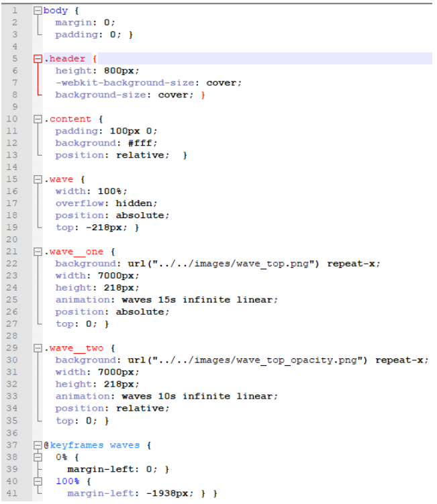Click the '.wave__two' selector text
Screen dimensions: 437x504
pyautogui.click(x=74, y=348)
